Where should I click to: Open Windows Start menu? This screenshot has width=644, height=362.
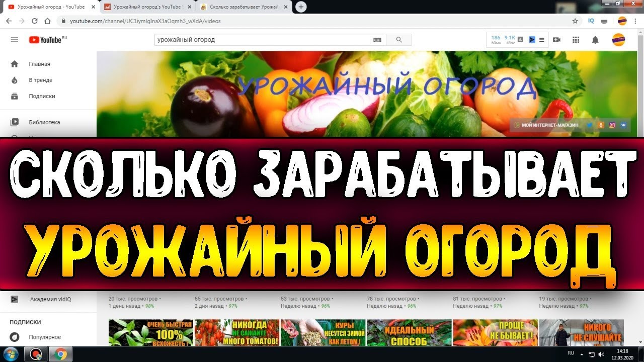pyautogui.click(x=12, y=354)
